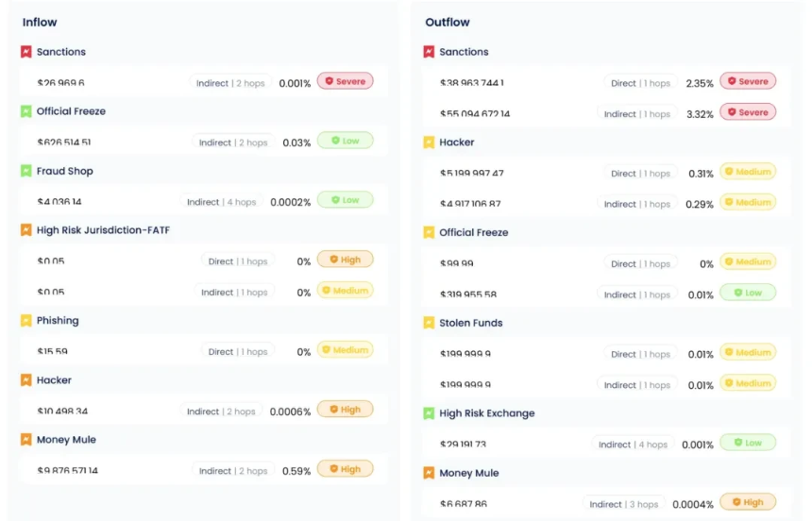The height and width of the screenshot is (521, 812).
Task: Click the orange icon beside High Risk Jurisdiction-FATF
Action: pyautogui.click(x=26, y=230)
